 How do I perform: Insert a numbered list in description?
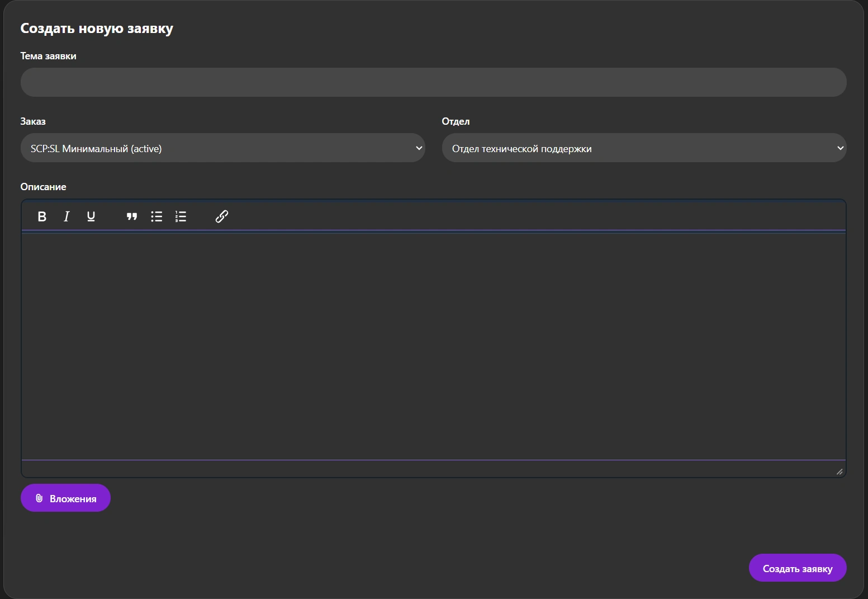(x=181, y=216)
